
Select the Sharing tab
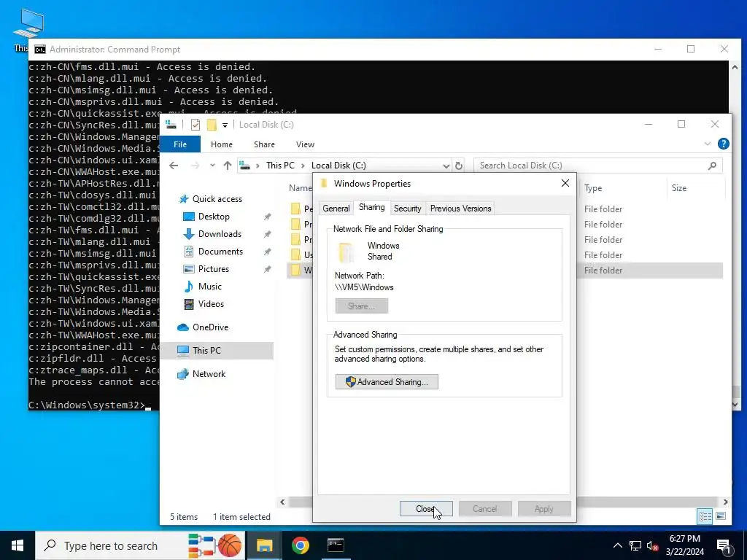371,208
